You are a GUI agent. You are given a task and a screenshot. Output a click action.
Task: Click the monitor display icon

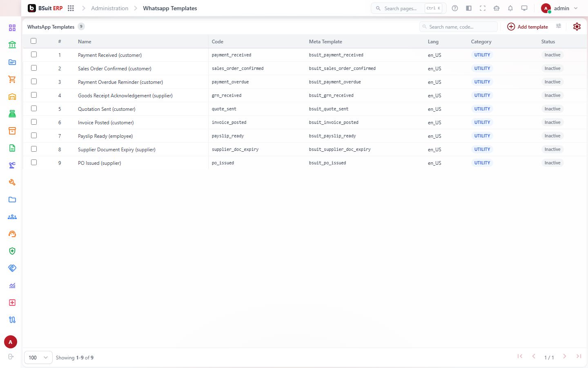[524, 8]
